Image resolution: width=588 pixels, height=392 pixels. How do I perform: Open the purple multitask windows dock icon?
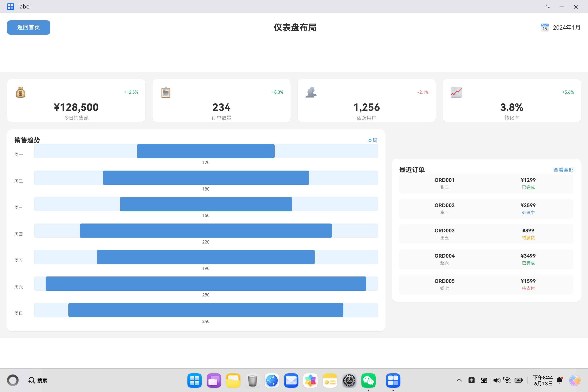pos(214,380)
